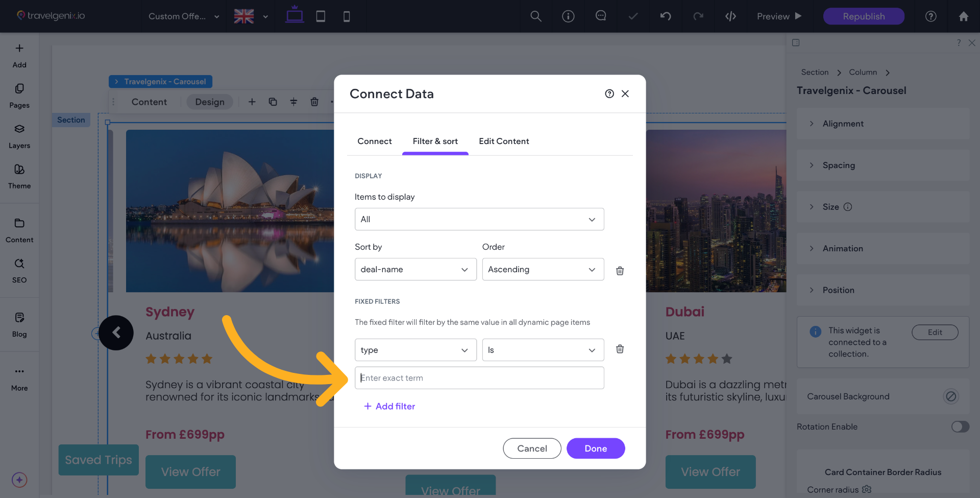Expand the Size section
This screenshot has height=498, width=980.
click(883, 207)
